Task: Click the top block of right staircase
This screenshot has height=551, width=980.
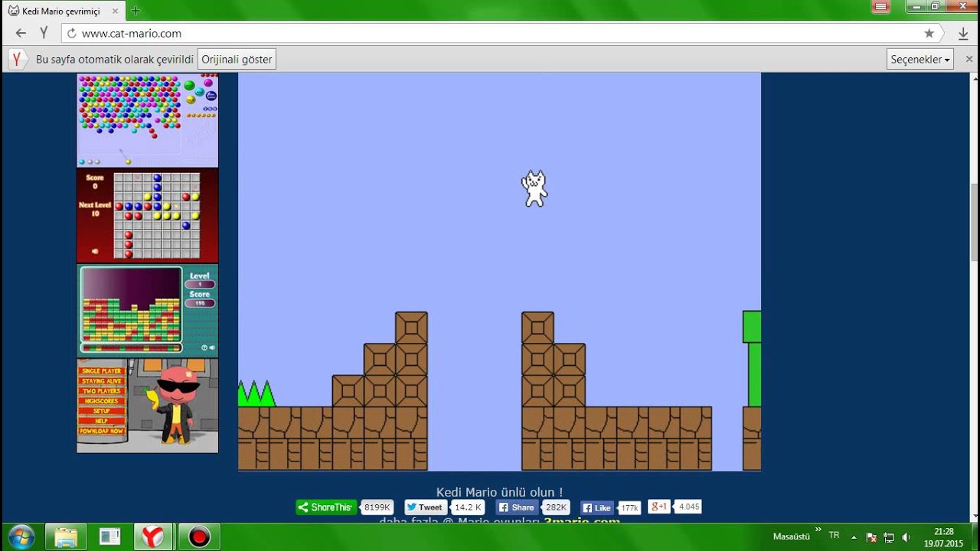Action: (x=537, y=328)
